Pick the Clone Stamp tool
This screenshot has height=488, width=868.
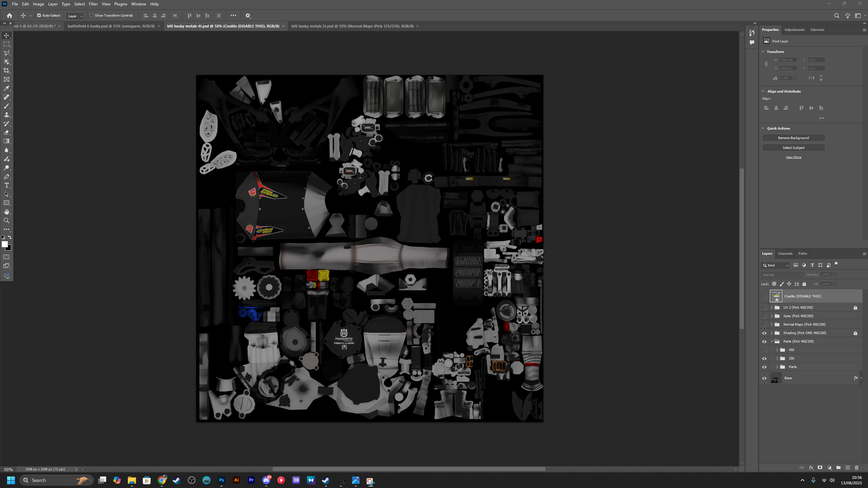tap(7, 115)
